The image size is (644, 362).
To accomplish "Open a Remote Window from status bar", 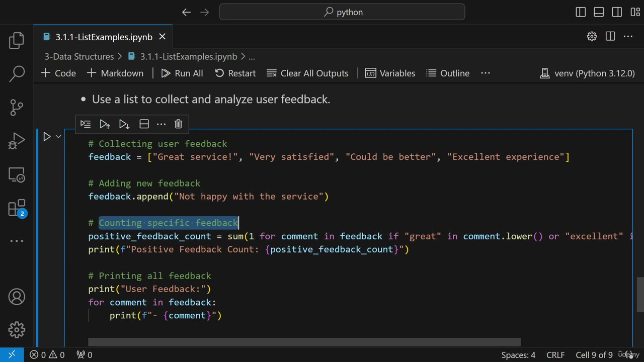I will coord(12,355).
